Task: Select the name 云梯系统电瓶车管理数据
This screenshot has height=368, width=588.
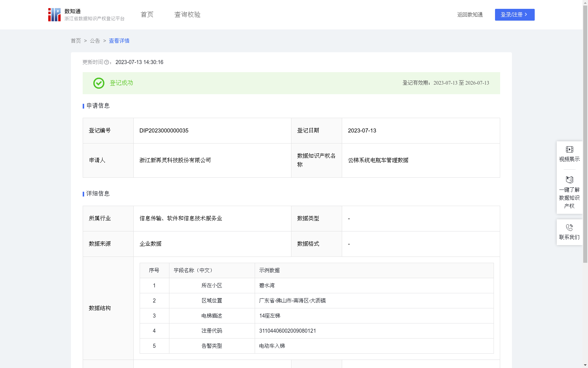Action: (378, 160)
